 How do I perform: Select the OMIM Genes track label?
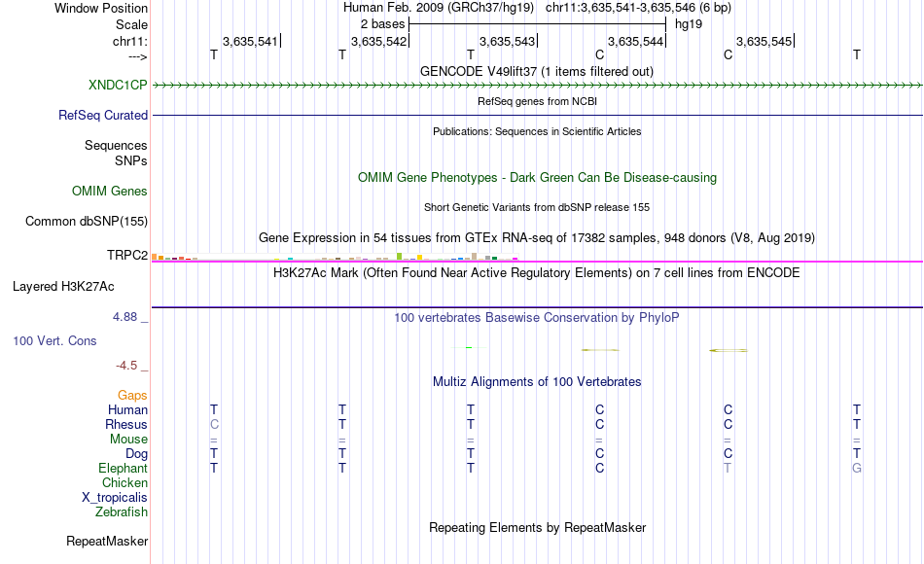(110, 191)
